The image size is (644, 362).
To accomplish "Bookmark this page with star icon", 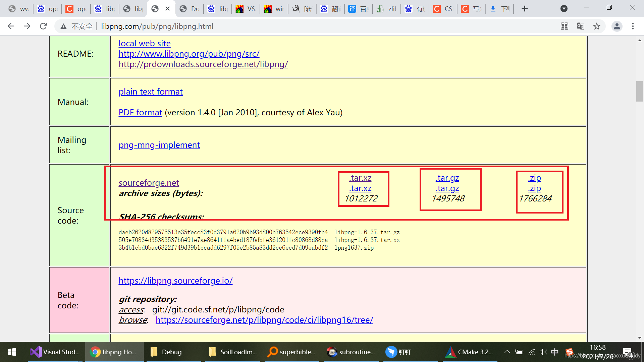I will point(597,26).
